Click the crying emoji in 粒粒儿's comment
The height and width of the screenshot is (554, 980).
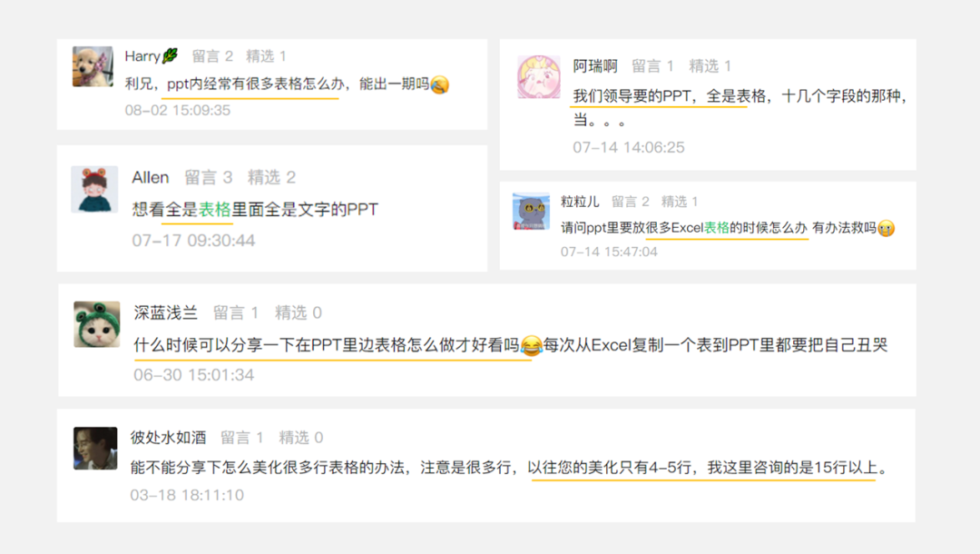[887, 229]
